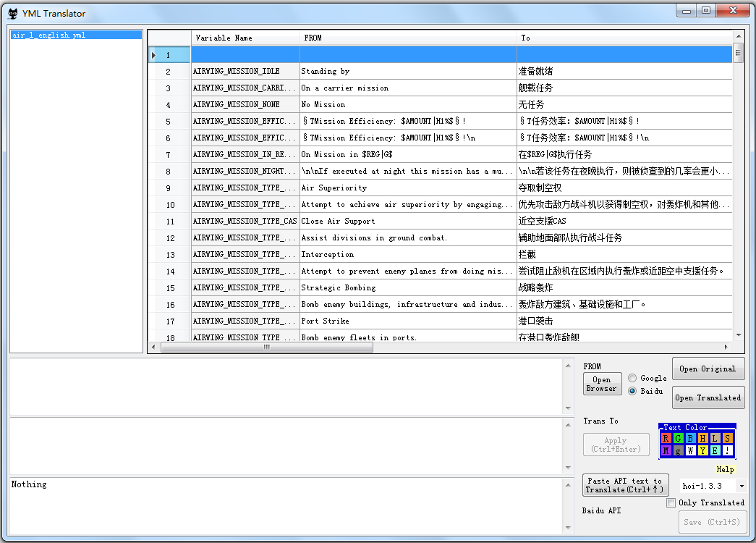Click the exclamation mark color swatch

[728, 451]
